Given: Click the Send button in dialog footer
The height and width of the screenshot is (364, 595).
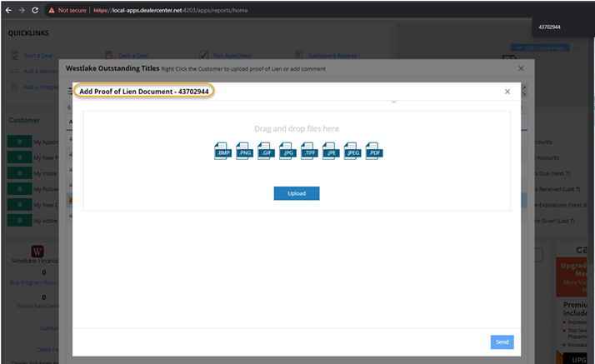Looking at the screenshot, I should click(x=502, y=342).
